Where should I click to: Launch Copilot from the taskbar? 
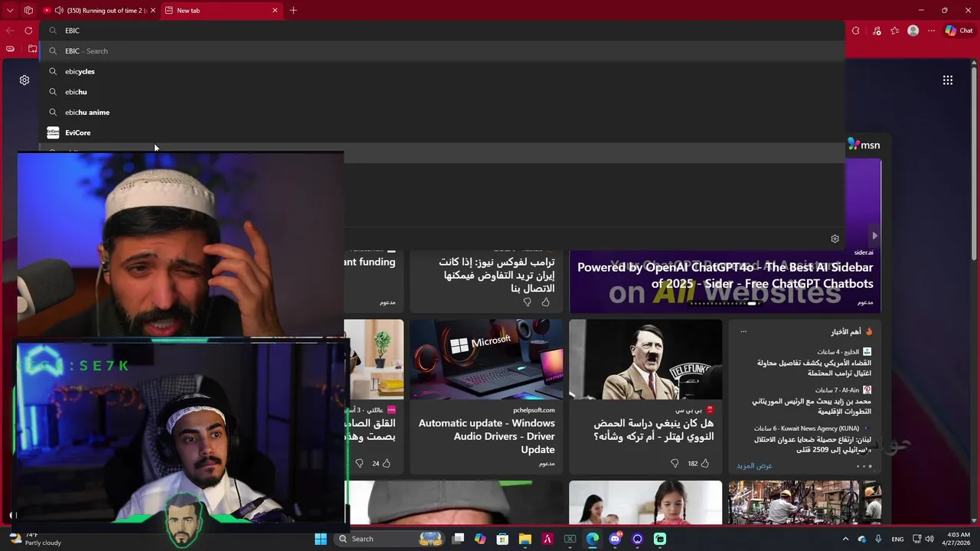[480, 539]
